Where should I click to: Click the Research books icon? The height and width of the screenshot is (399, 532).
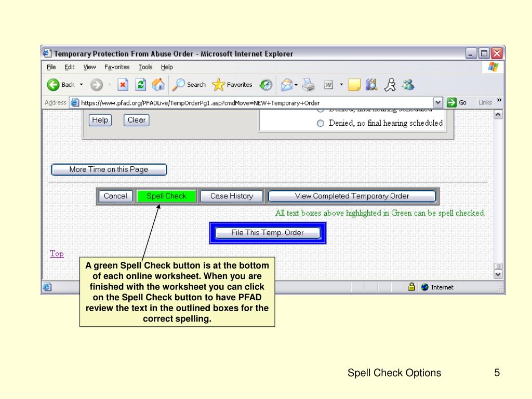pyautogui.click(x=371, y=85)
